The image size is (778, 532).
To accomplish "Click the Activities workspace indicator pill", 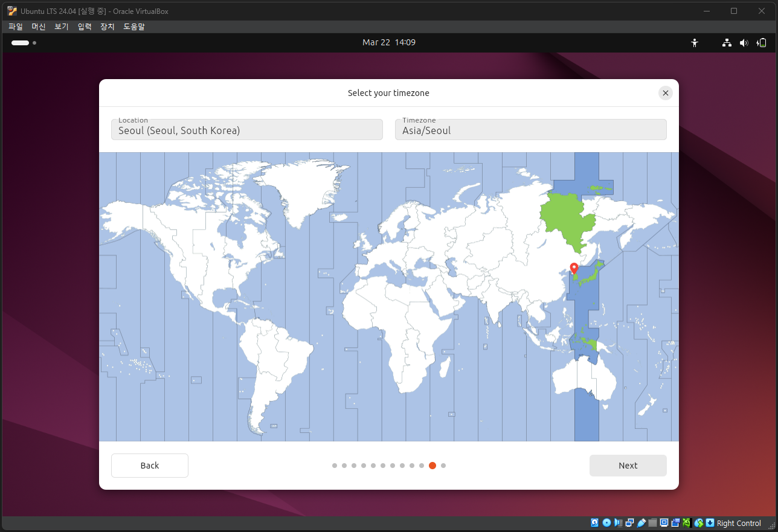I will (x=20, y=43).
